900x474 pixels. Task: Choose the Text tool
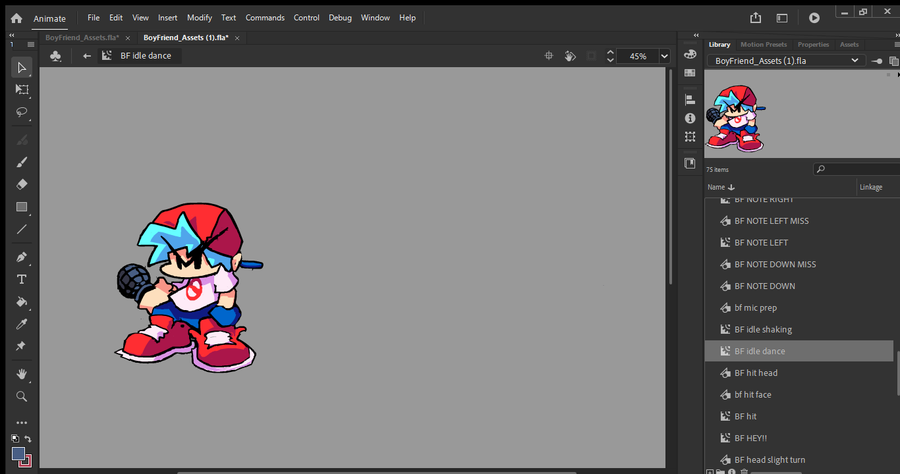[22, 279]
